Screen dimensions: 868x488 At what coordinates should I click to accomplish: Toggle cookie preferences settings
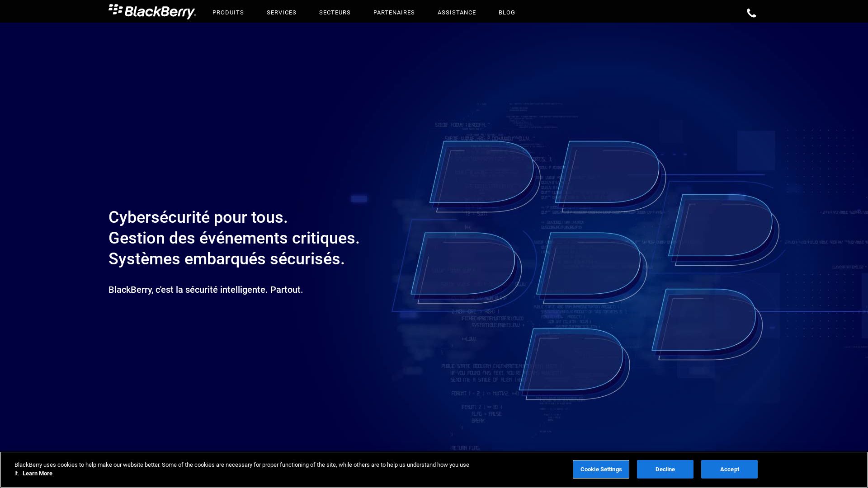point(601,469)
